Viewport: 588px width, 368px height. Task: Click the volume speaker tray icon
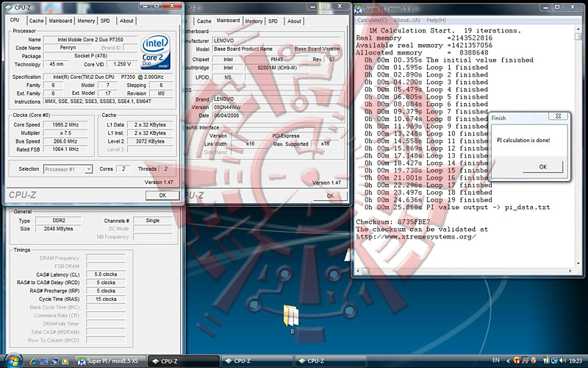tap(562, 361)
